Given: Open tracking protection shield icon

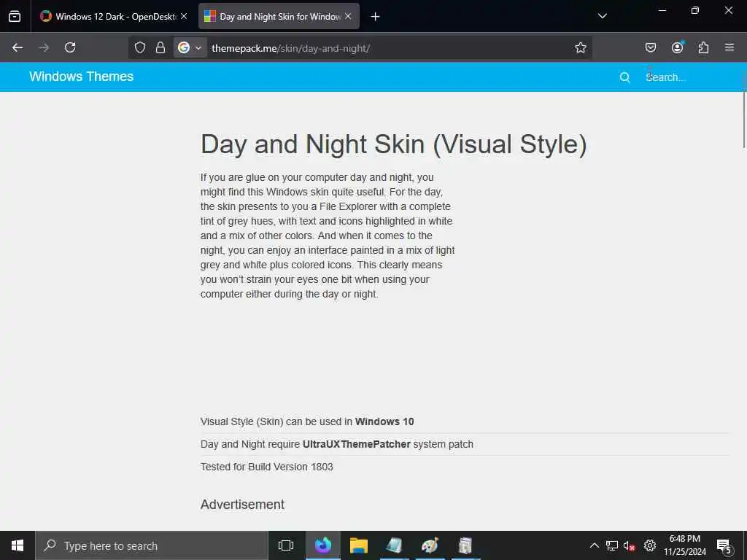Looking at the screenshot, I should coord(139,47).
